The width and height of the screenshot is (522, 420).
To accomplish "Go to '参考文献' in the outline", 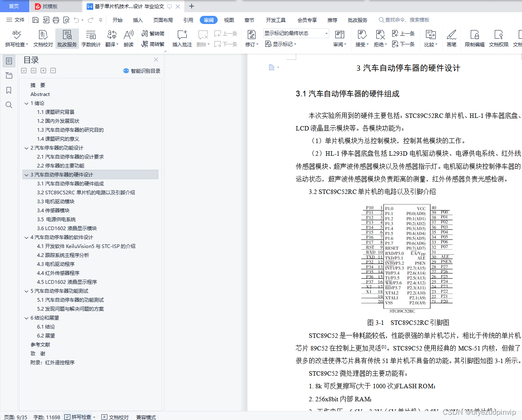I will pyautogui.click(x=40, y=345).
